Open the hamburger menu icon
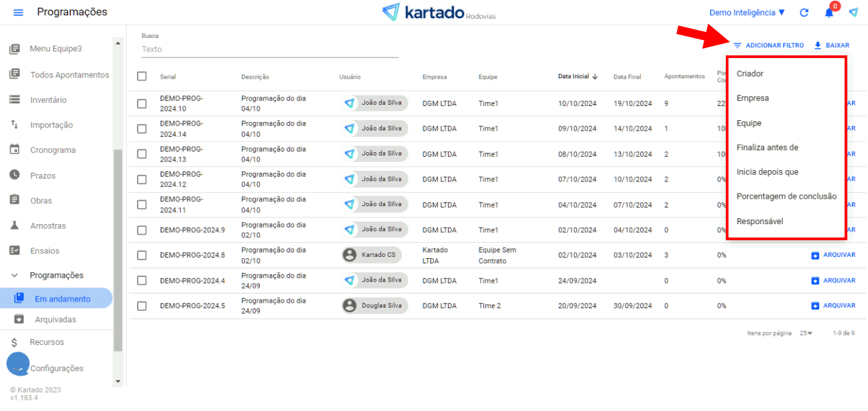Screen dimensions: 868x411 tap(18, 13)
